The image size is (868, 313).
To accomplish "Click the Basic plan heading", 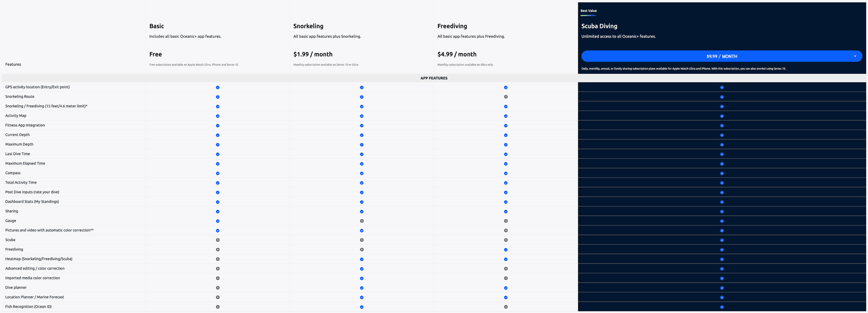I will 157,26.
